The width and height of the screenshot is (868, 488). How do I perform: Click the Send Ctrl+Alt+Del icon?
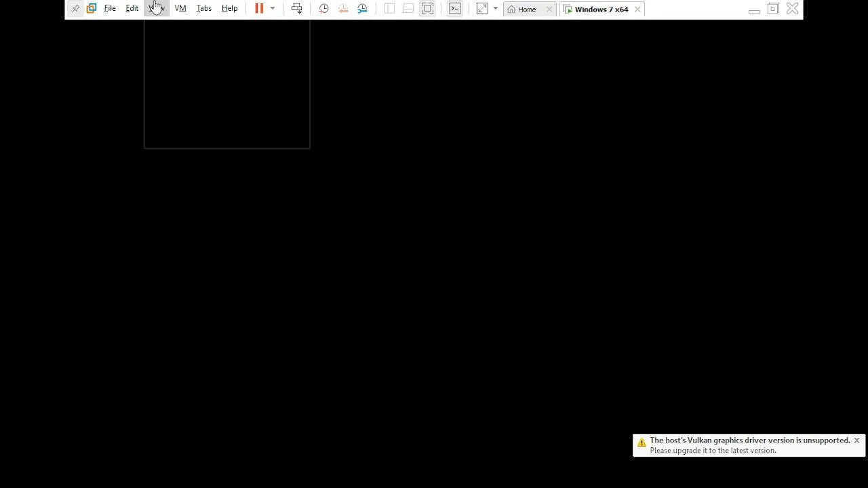tap(297, 9)
